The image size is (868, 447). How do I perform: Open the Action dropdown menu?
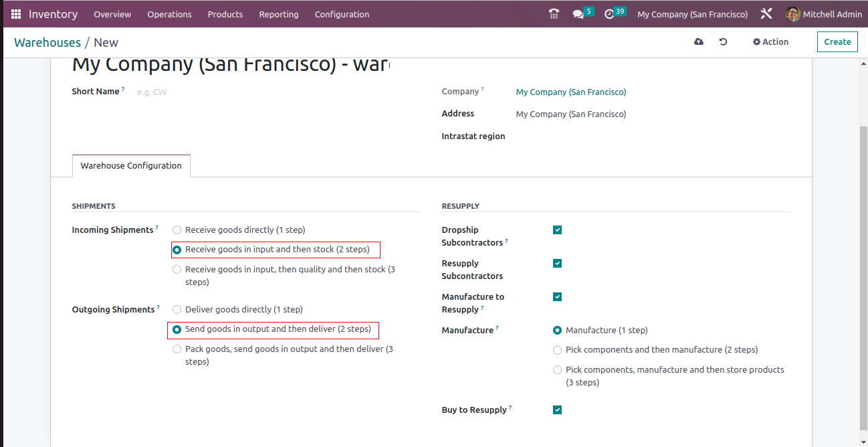[x=770, y=41]
